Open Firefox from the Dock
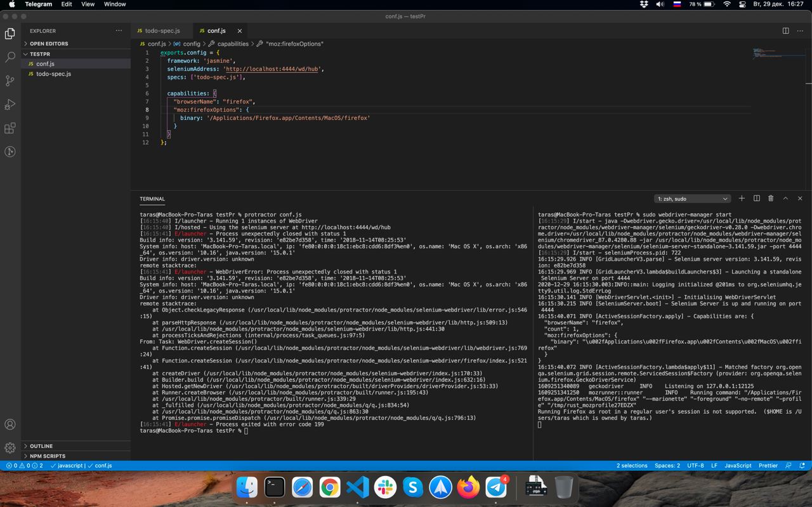 468,487
